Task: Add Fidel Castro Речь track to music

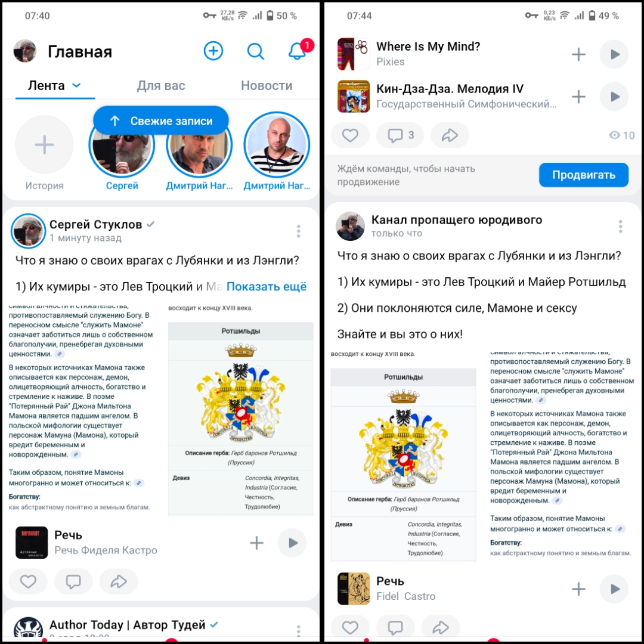Action: [578, 589]
